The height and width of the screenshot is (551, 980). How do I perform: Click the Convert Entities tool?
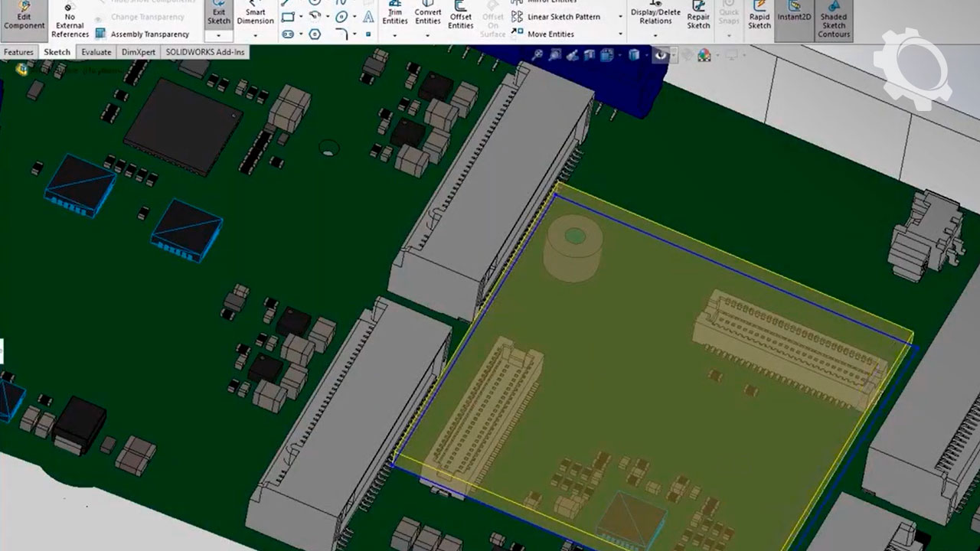428,16
